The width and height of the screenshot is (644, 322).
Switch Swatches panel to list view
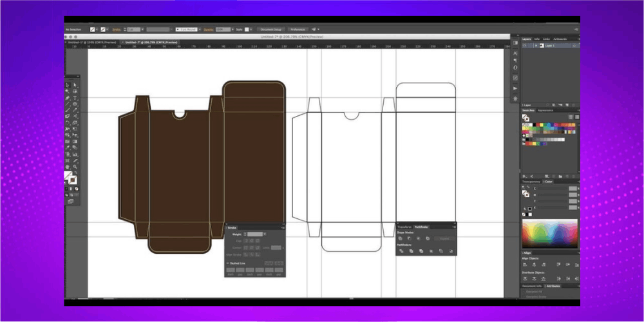pos(571,117)
